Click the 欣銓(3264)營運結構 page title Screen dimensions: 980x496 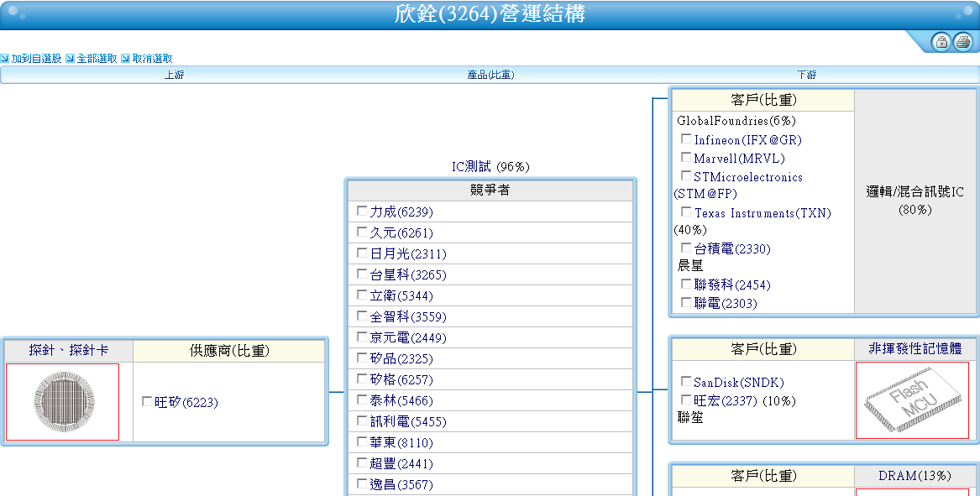pos(490,13)
